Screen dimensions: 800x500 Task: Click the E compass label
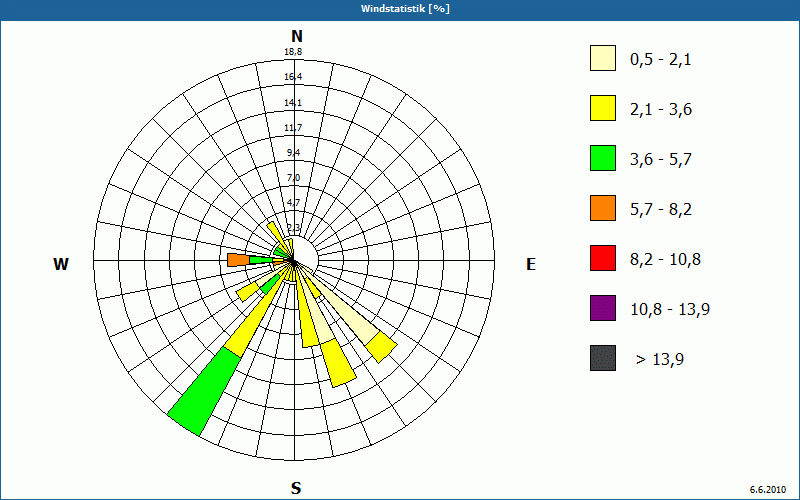pyautogui.click(x=531, y=264)
